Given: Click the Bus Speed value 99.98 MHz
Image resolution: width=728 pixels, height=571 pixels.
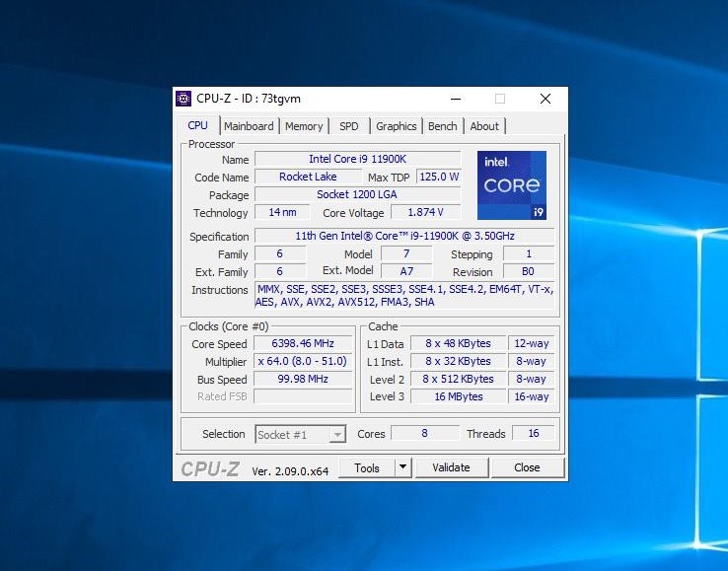Looking at the screenshot, I should 303,379.
